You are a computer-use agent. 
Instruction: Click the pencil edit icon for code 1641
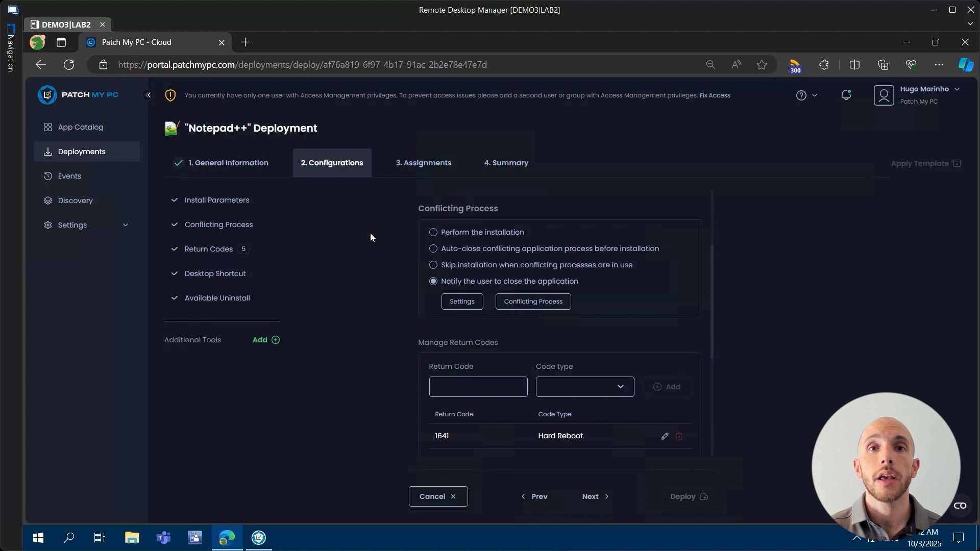pyautogui.click(x=665, y=436)
